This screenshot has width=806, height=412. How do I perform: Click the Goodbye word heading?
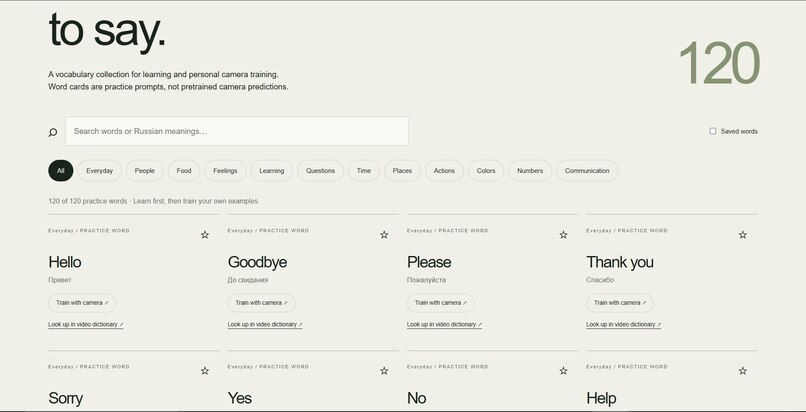click(258, 263)
